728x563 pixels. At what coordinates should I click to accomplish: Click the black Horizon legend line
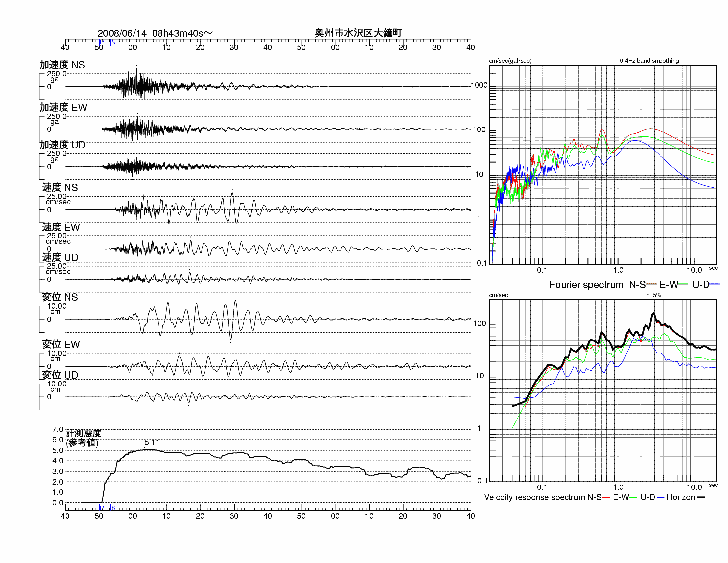click(x=701, y=498)
